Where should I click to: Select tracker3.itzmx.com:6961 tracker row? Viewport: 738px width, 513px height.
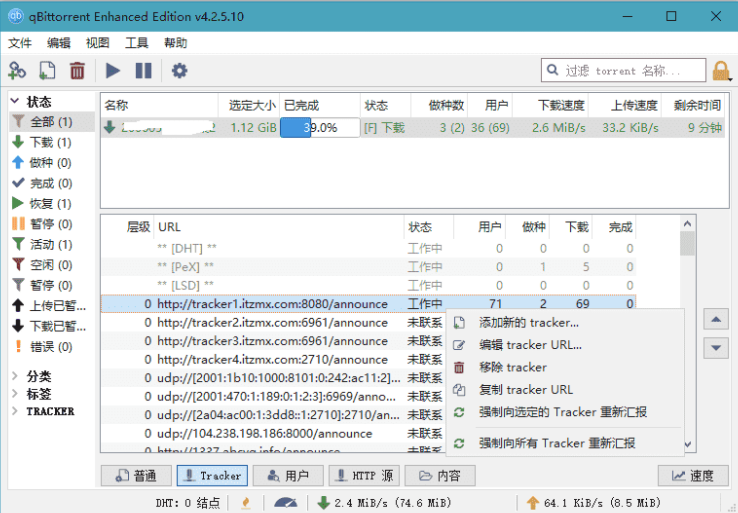273,341
